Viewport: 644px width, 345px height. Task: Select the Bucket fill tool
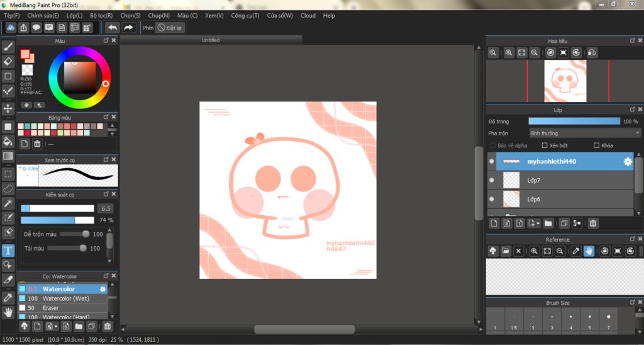pyautogui.click(x=8, y=142)
